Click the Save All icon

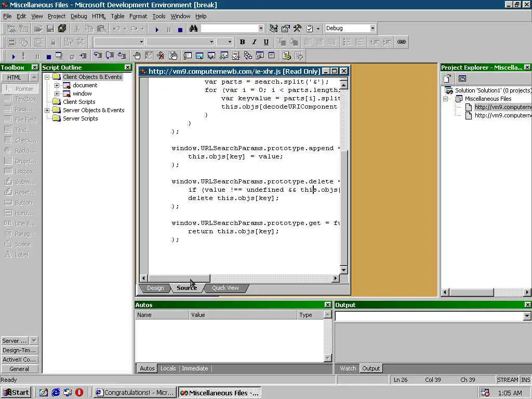(x=62, y=29)
